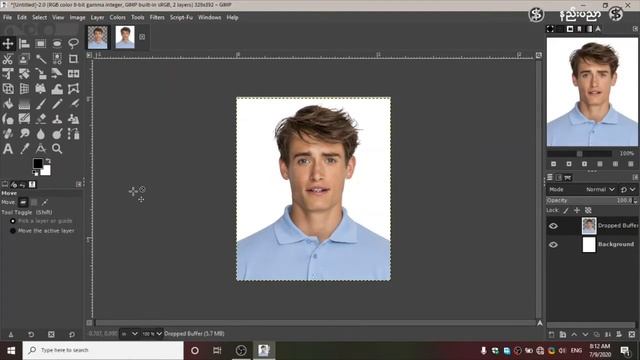Toggle lock alpha channel icon
The image size is (640, 360).
click(x=588, y=210)
